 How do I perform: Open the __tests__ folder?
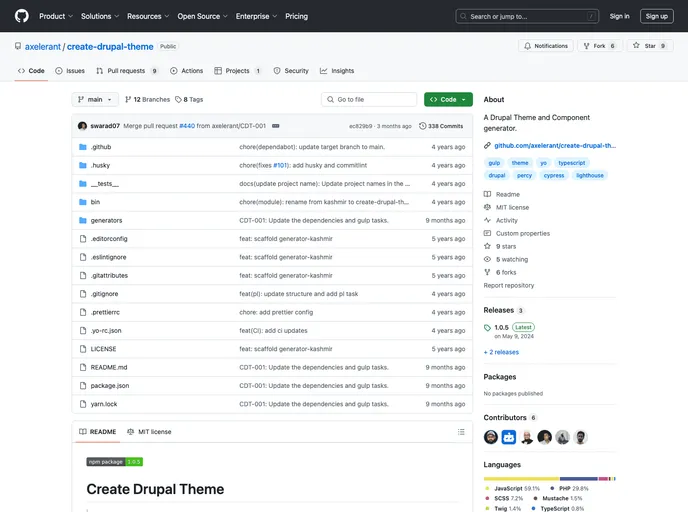point(104,184)
